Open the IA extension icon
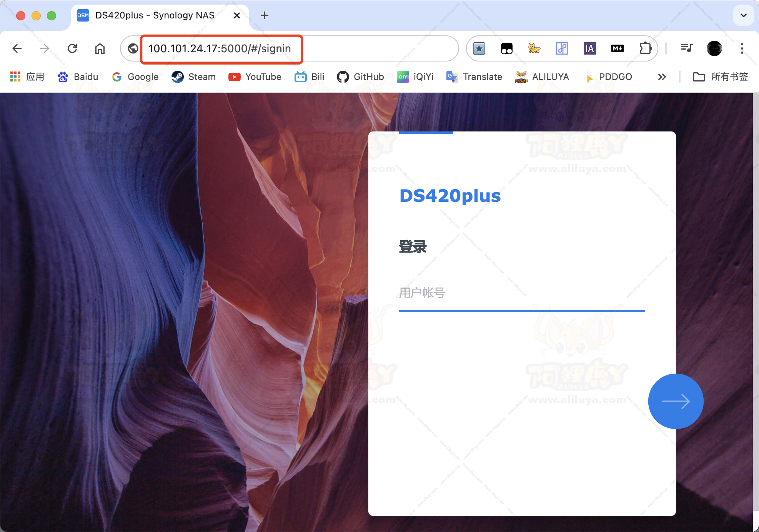This screenshot has width=759, height=532. pyautogui.click(x=590, y=48)
